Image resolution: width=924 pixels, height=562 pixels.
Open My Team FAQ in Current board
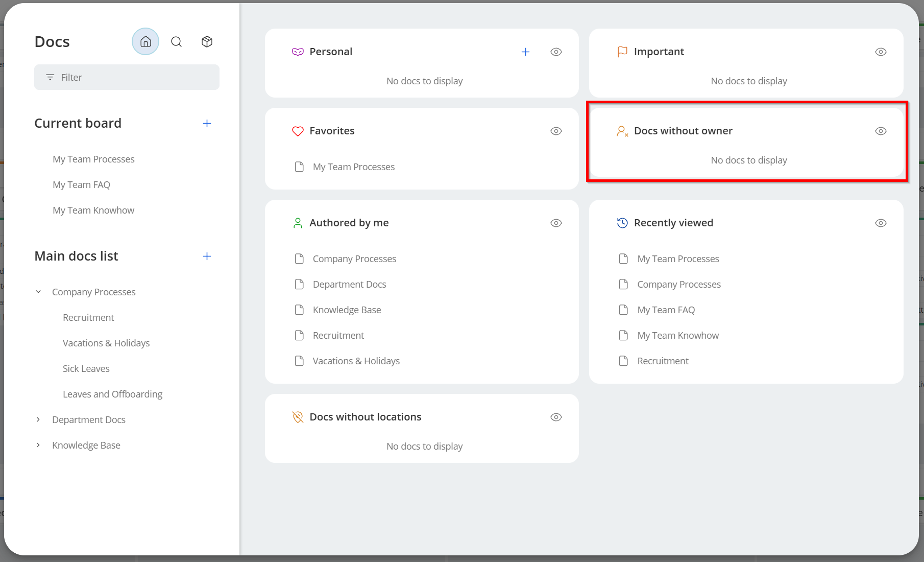81,185
